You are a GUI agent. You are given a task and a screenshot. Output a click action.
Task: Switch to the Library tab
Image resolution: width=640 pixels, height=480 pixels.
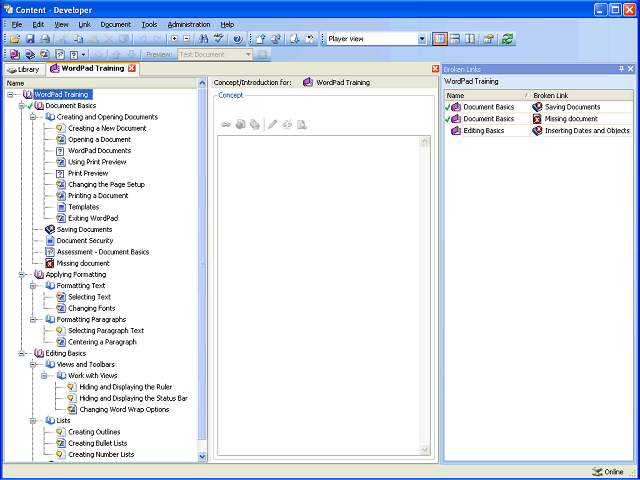pyautogui.click(x=24, y=69)
